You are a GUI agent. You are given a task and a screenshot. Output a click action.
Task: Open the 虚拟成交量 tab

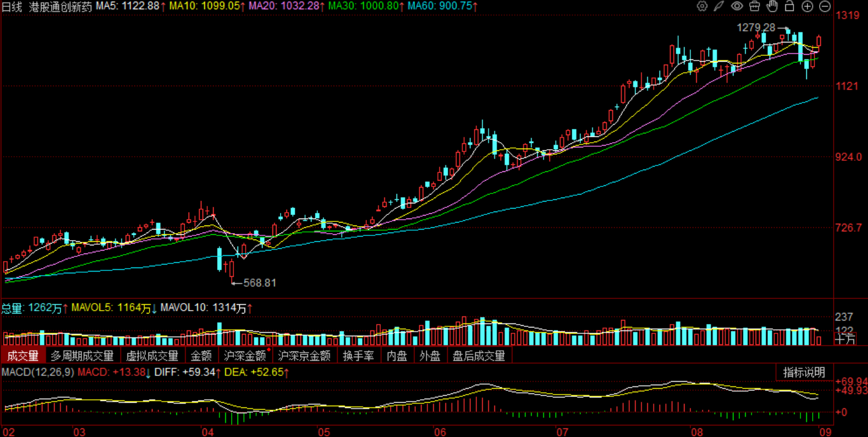coord(152,355)
